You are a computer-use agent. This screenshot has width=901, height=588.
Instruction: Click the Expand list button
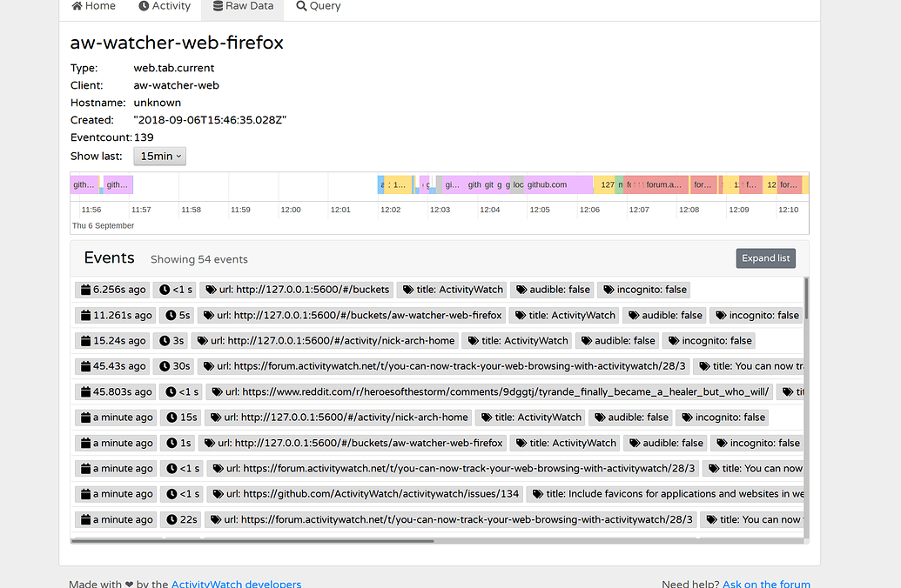pos(765,258)
